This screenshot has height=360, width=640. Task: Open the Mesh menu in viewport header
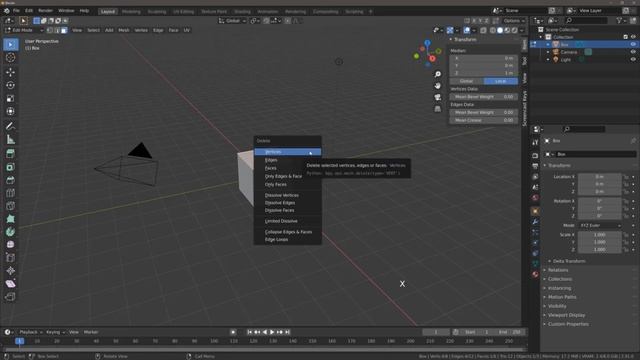click(124, 30)
